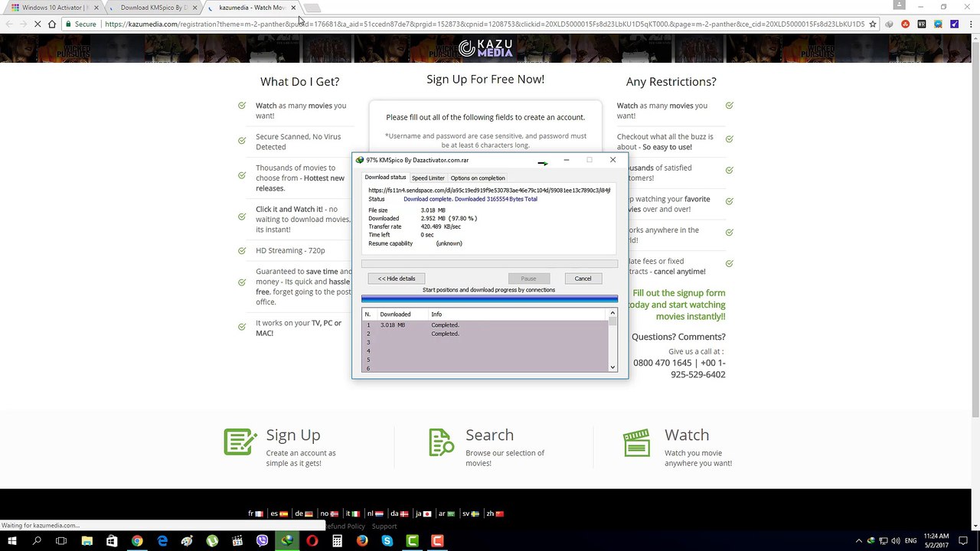Open uTorrent from the taskbar
This screenshot has width=980, height=551.
tap(212, 541)
